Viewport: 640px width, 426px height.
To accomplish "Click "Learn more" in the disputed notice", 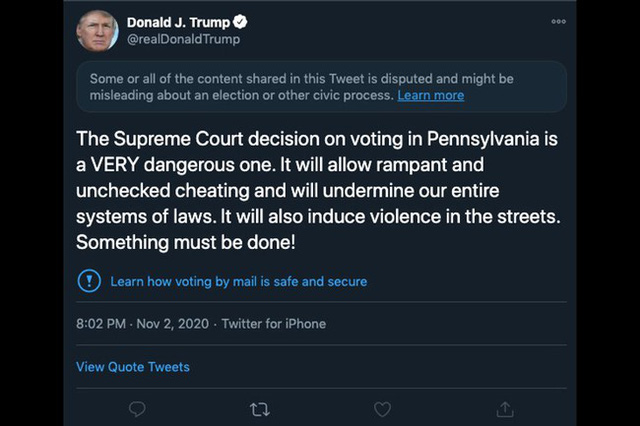I will pos(430,96).
